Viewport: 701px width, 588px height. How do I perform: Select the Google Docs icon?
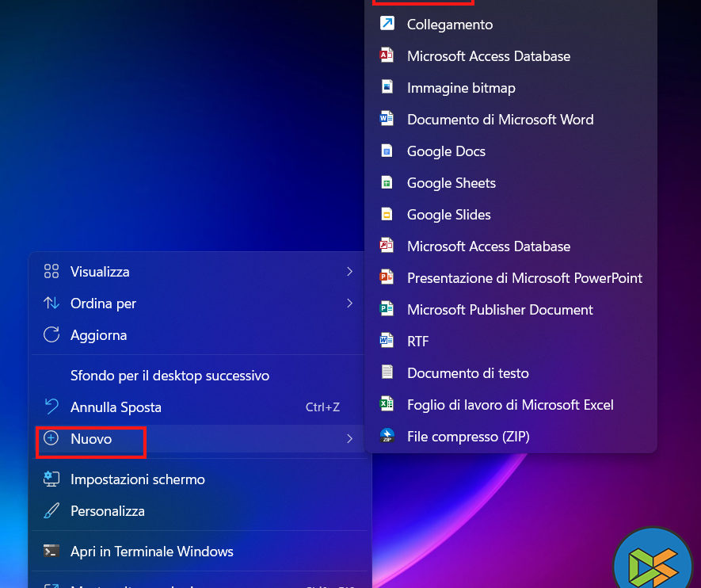tap(387, 151)
